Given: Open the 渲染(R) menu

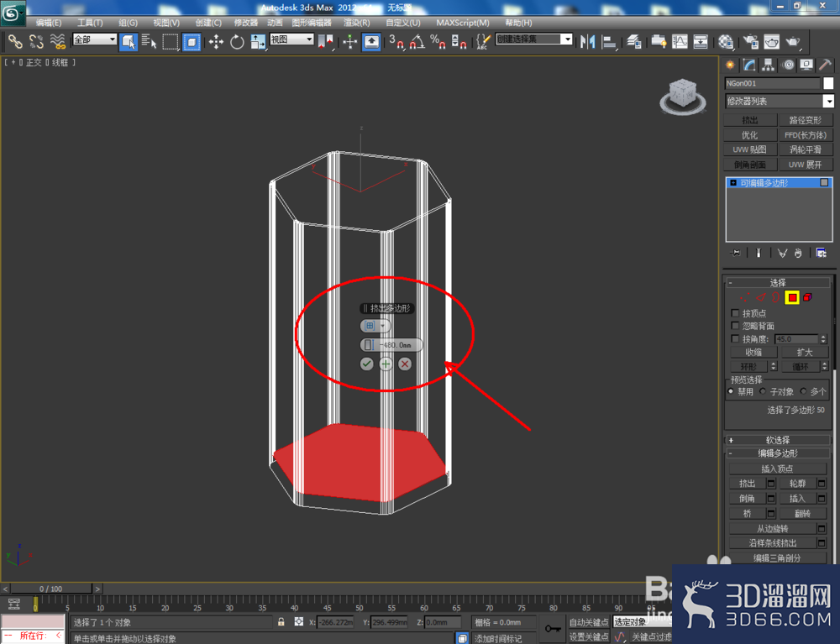Looking at the screenshot, I should pyautogui.click(x=356, y=23).
